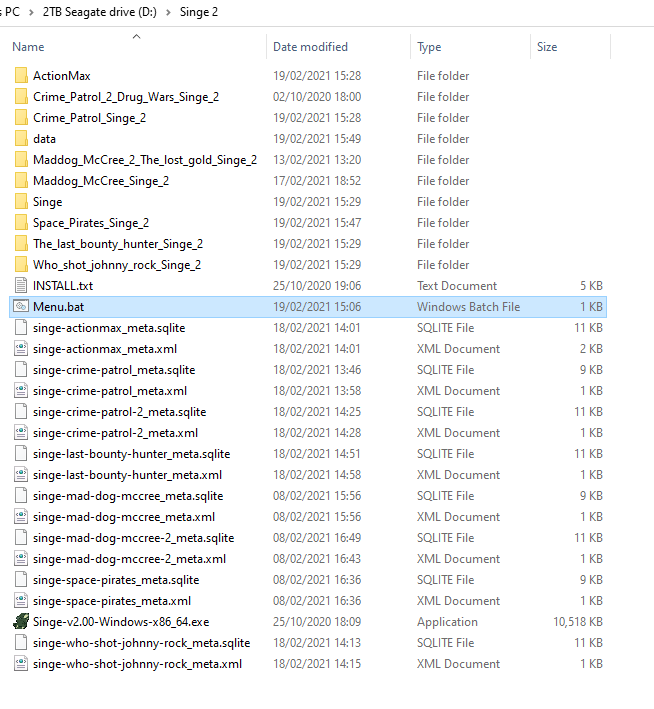Expand the chevron before 2TB Seagate drive (D:)

(x=31, y=12)
